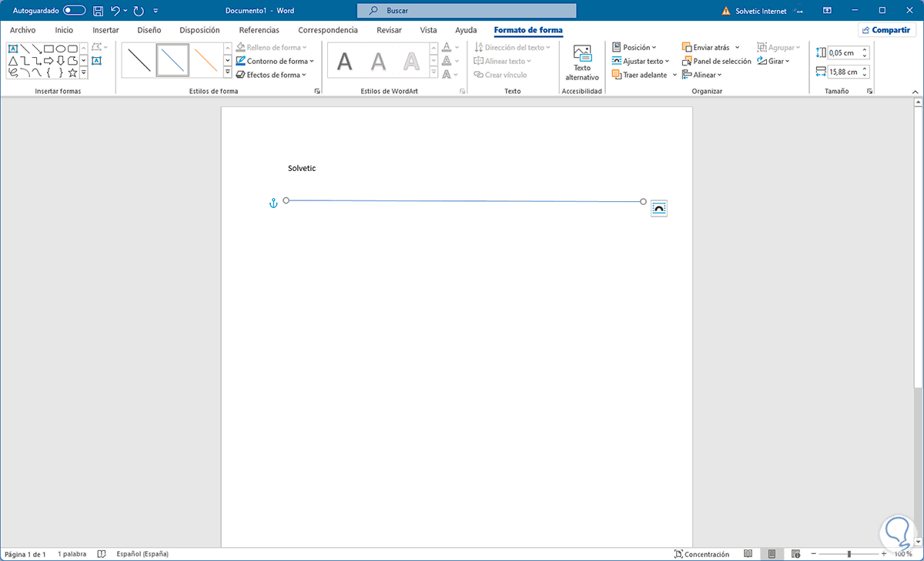Select the scribble freeform shape
The height and width of the screenshot is (561, 924).
coord(13,72)
